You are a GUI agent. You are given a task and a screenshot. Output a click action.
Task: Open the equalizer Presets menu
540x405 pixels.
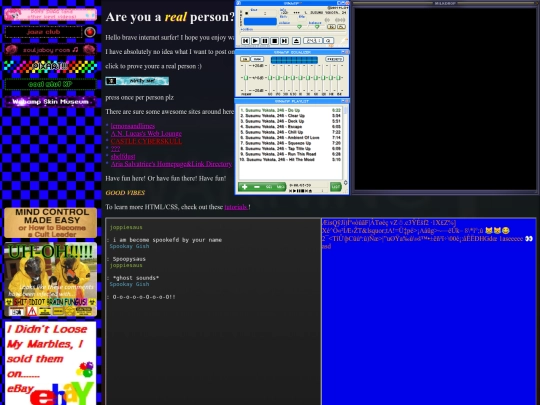[x=334, y=59]
